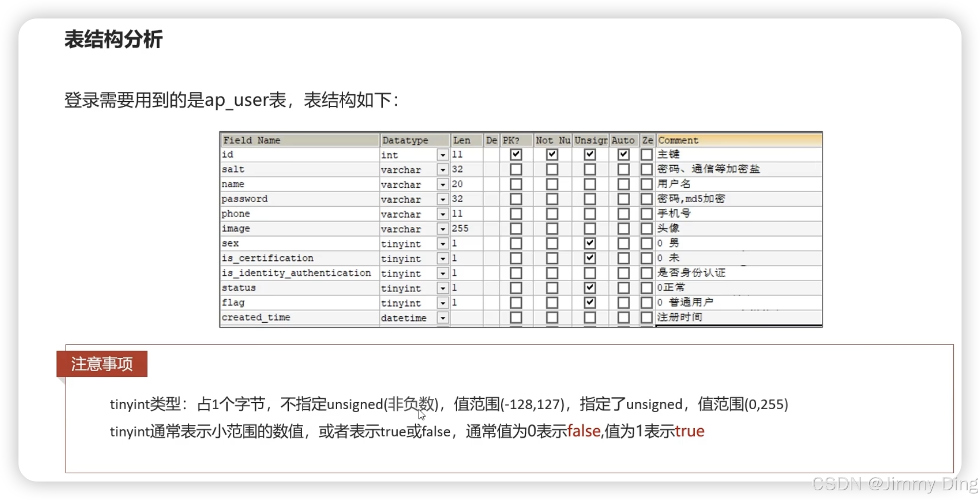This screenshot has height=500, width=980.
Task: Click the comment '手机号'
Action: click(x=674, y=214)
